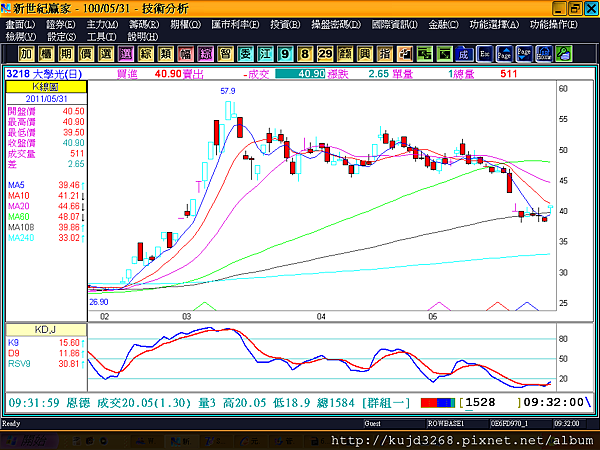Click the RSV9 30.81 indicator row
Image resolution: width=600 pixels, height=450 pixels.
coord(46,364)
